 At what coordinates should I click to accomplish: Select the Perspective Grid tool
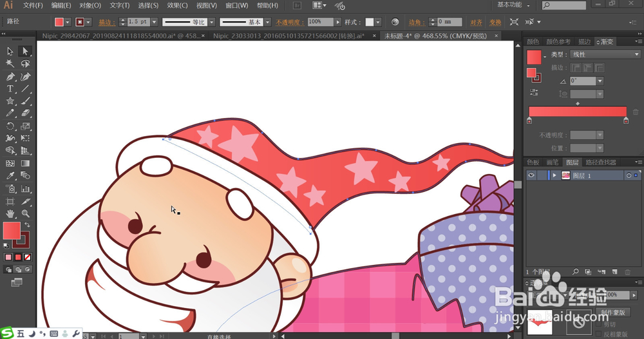click(x=25, y=151)
